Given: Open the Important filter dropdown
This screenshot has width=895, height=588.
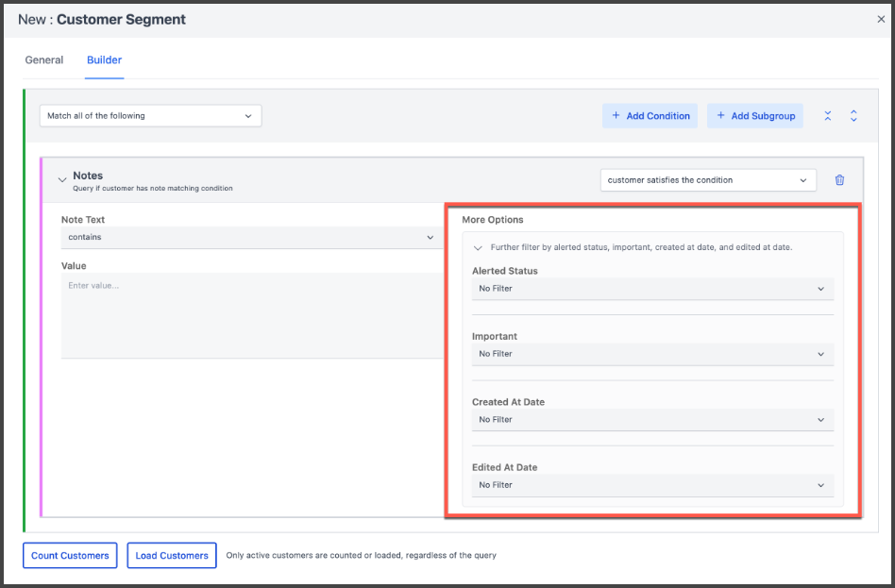Looking at the screenshot, I should (652, 354).
